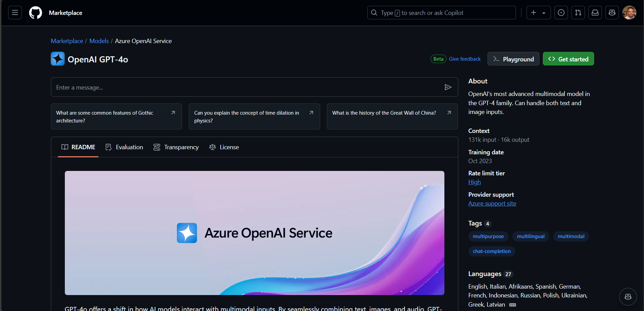Click the OpenAI GPT-4o model logo icon
The image size is (644, 311).
coord(58,59)
